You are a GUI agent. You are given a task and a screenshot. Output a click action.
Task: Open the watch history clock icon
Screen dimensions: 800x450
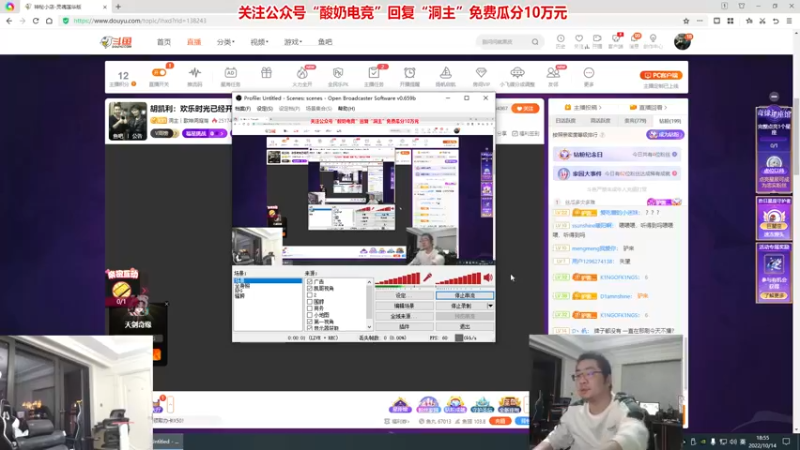[560, 39]
